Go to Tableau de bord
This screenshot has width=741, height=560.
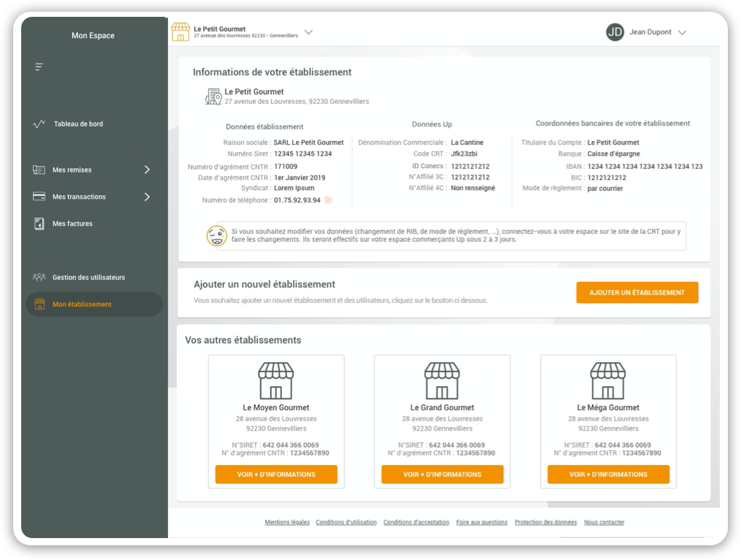(x=78, y=124)
